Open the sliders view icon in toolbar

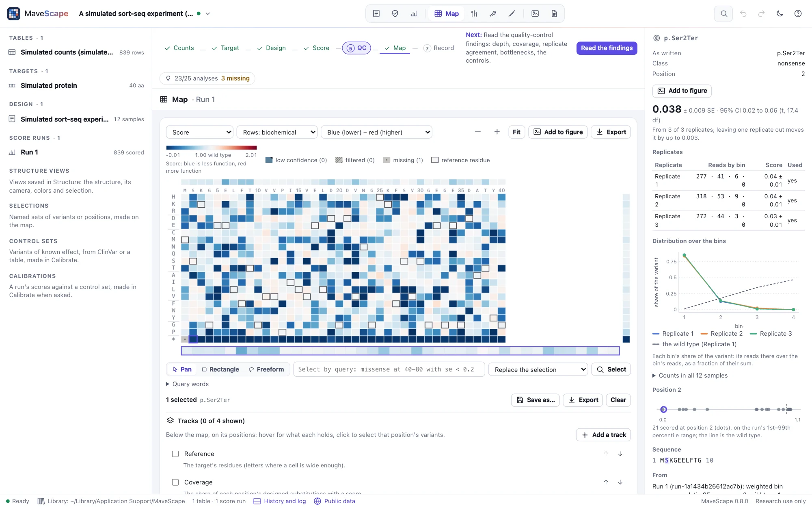click(474, 13)
